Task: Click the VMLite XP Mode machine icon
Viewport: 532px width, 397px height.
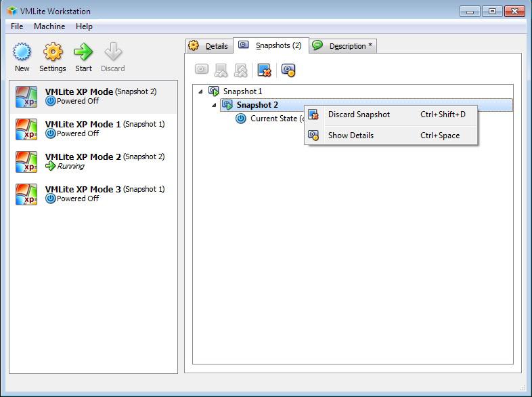Action: [x=26, y=97]
